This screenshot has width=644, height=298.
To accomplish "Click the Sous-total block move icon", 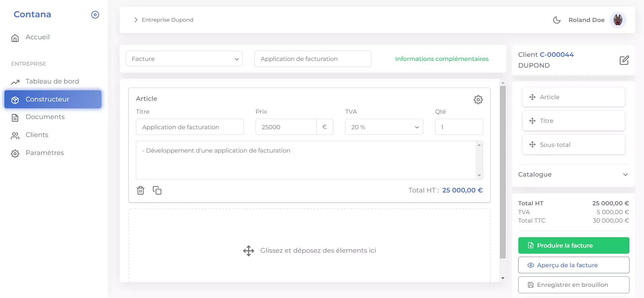I will click(532, 145).
